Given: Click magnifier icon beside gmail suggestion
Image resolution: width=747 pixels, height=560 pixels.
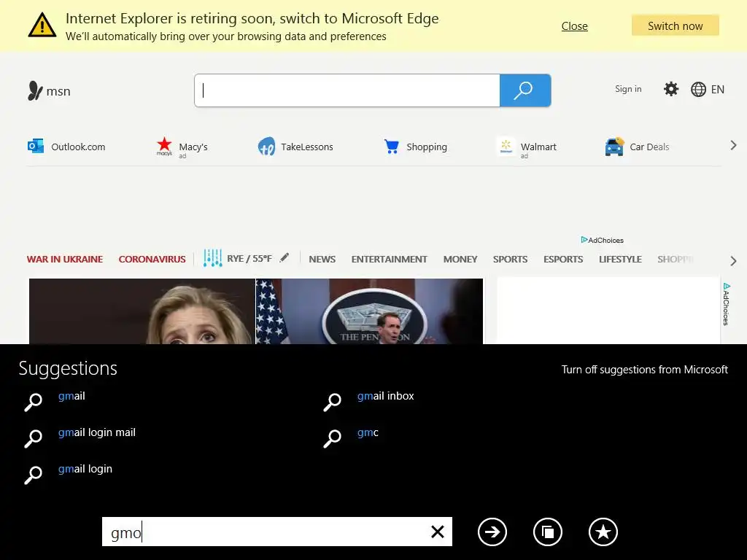Looking at the screenshot, I should click(x=33, y=402).
